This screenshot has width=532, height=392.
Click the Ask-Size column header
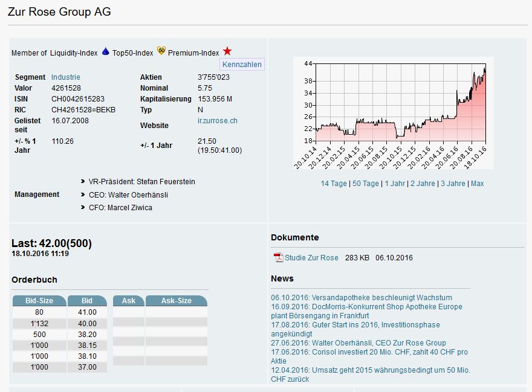pos(177,301)
